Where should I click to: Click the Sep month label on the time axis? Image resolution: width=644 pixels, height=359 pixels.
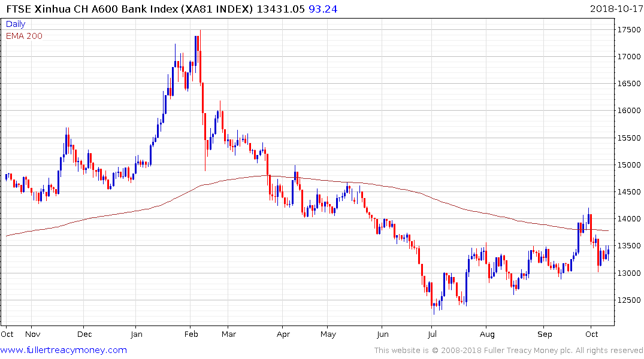(545, 334)
